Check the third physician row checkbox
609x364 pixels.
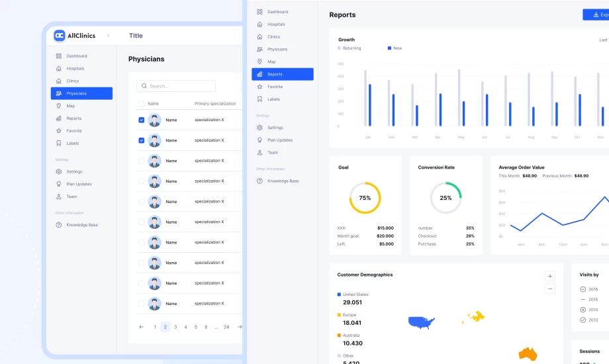point(142,161)
